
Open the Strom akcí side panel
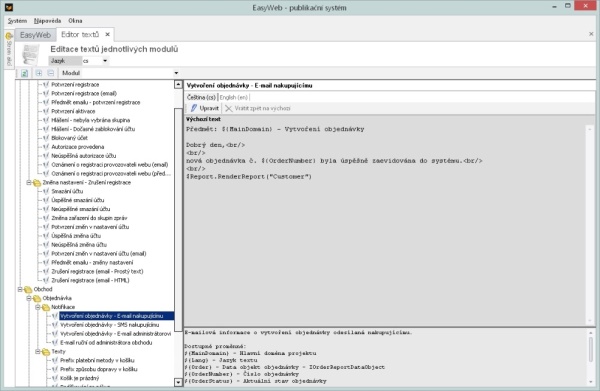coord(9,50)
